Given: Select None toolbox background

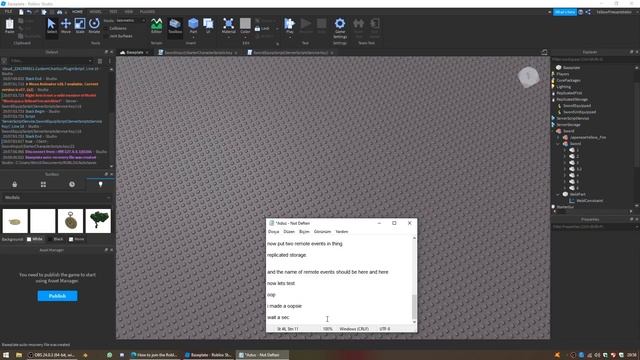Looking at the screenshot, I should [x=77, y=239].
